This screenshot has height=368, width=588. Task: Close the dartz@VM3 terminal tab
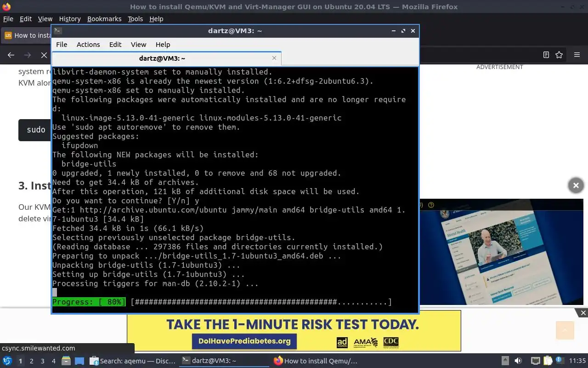tap(274, 58)
